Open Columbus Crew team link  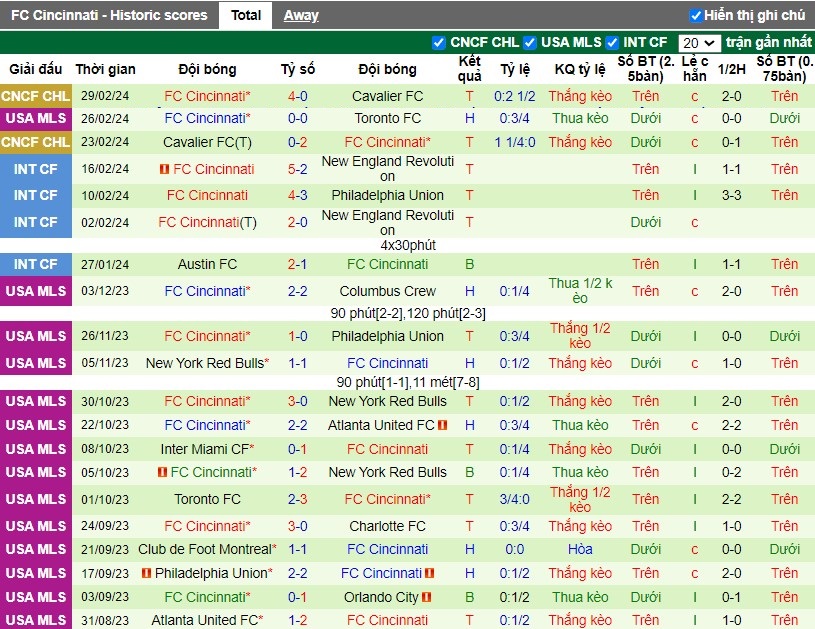click(387, 291)
